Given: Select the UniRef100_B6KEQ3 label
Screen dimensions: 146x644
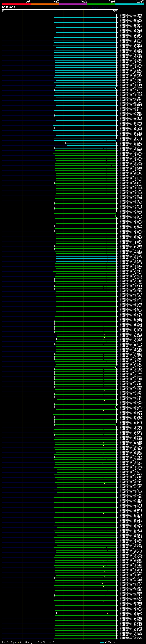Looking at the screenshot, I should coord(131,261).
